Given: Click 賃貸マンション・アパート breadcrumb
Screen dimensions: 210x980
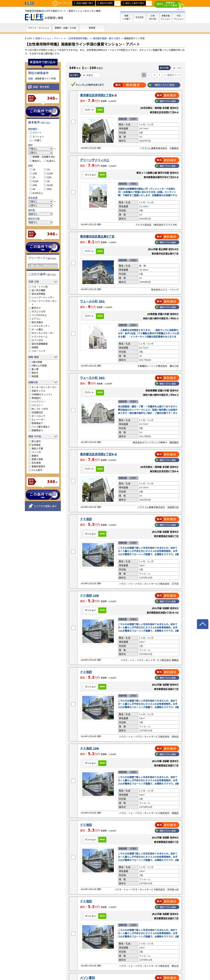Looking at the screenshot, I should [49, 38].
